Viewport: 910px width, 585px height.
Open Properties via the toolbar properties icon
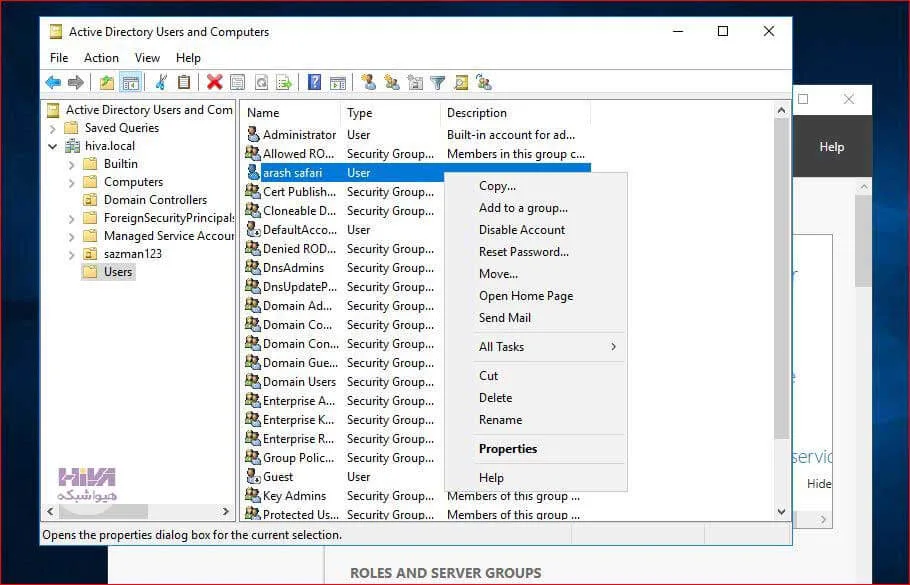237,82
